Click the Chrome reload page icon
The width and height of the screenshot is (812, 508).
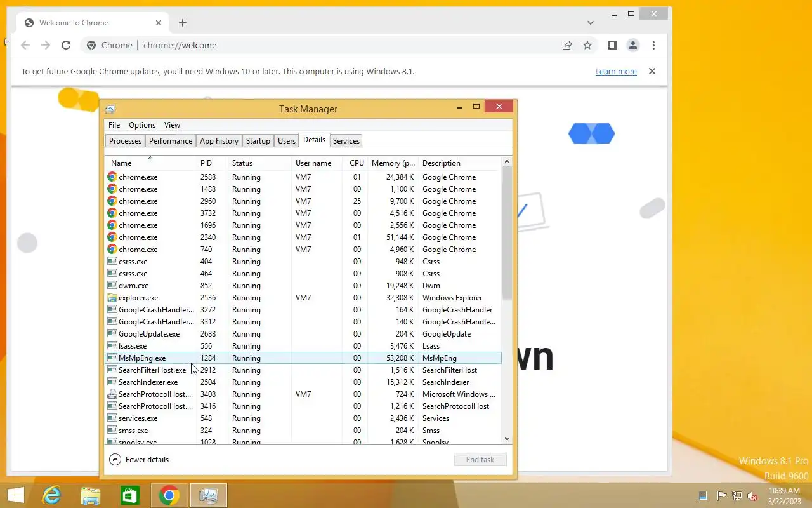tap(66, 45)
